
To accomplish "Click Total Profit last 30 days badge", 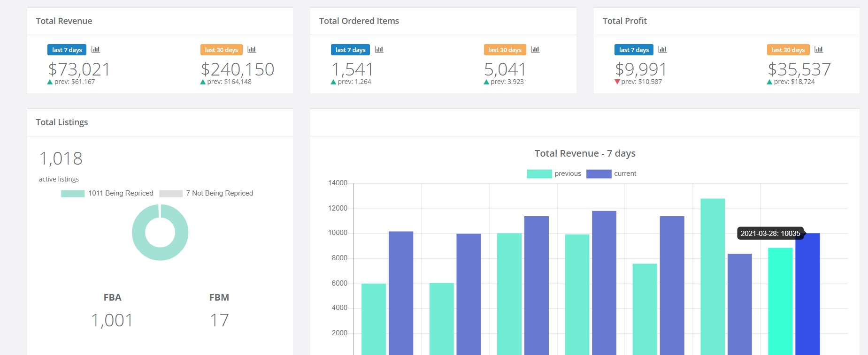I will point(789,50).
